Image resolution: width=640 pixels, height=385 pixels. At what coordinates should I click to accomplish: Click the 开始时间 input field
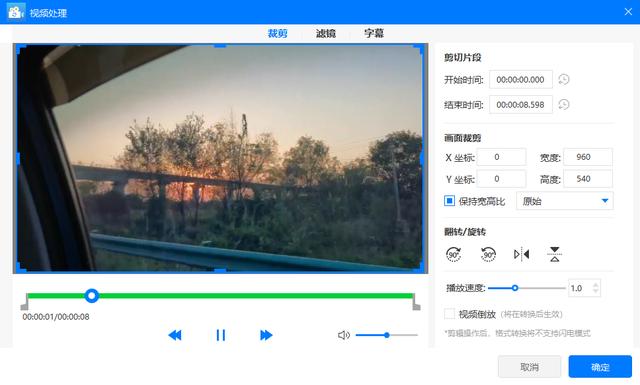[521, 80]
